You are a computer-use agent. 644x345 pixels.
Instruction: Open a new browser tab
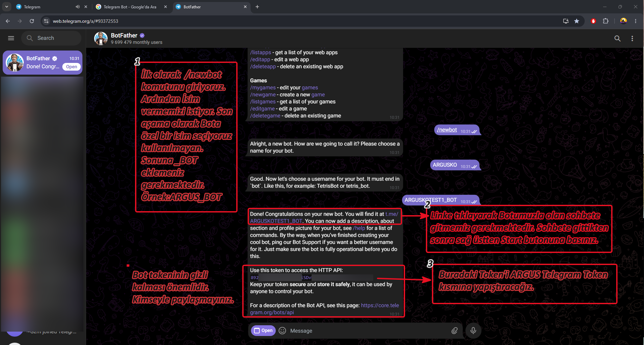coord(257,7)
